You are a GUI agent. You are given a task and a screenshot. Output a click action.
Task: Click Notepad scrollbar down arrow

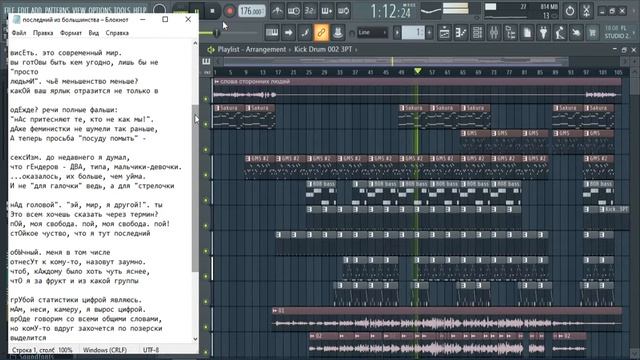point(195,339)
